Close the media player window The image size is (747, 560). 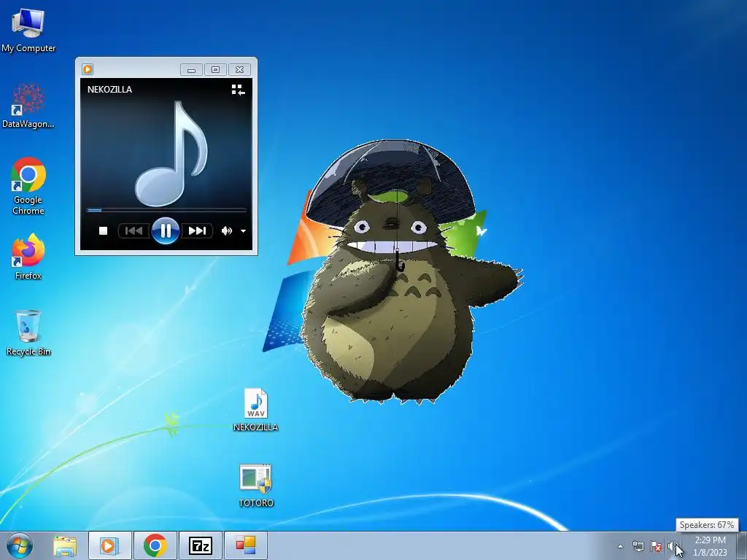coord(239,70)
